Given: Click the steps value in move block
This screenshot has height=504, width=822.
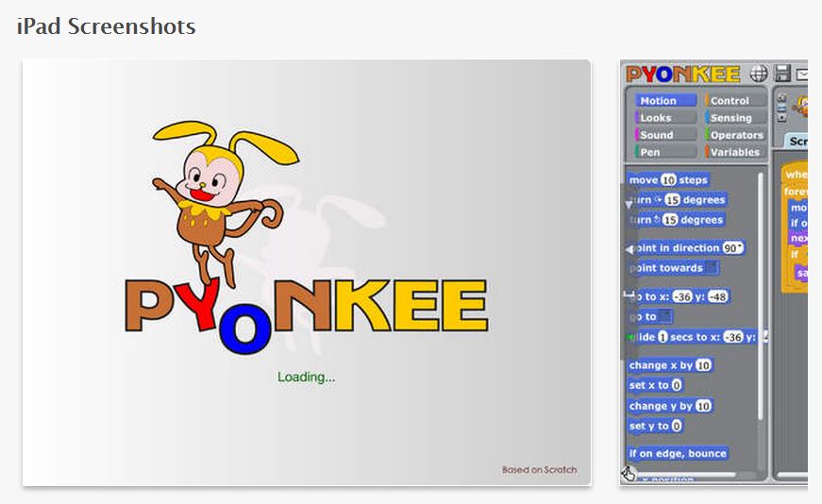Looking at the screenshot, I should click(668, 180).
